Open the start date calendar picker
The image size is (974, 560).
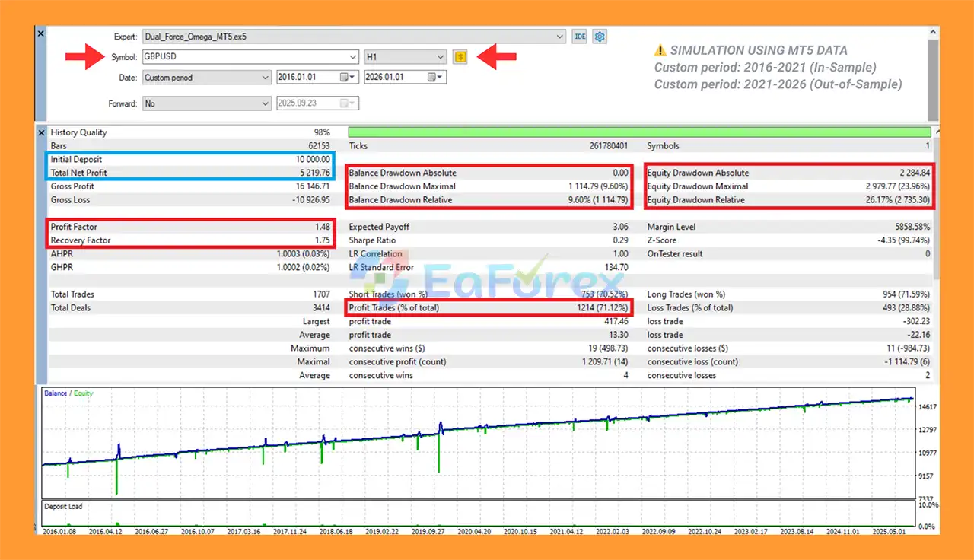tap(347, 78)
